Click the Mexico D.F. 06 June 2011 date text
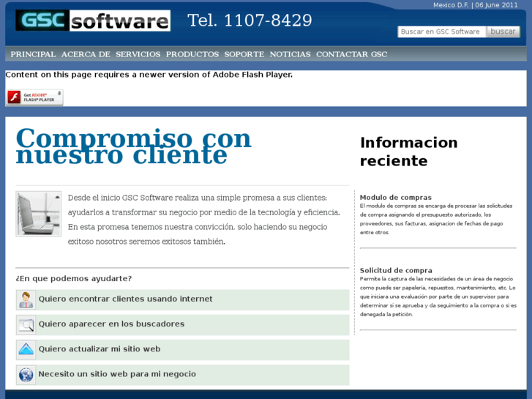The image size is (532, 399). coord(476,5)
